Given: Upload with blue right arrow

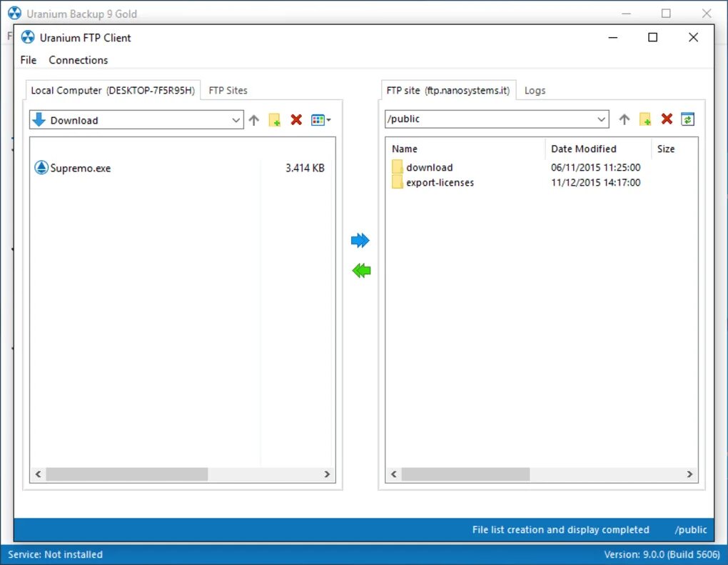Looking at the screenshot, I should [360, 240].
